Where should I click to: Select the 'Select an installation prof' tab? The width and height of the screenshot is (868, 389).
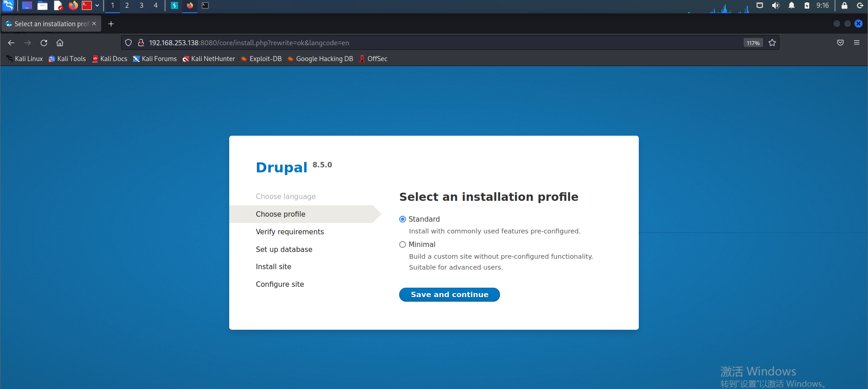click(x=51, y=24)
